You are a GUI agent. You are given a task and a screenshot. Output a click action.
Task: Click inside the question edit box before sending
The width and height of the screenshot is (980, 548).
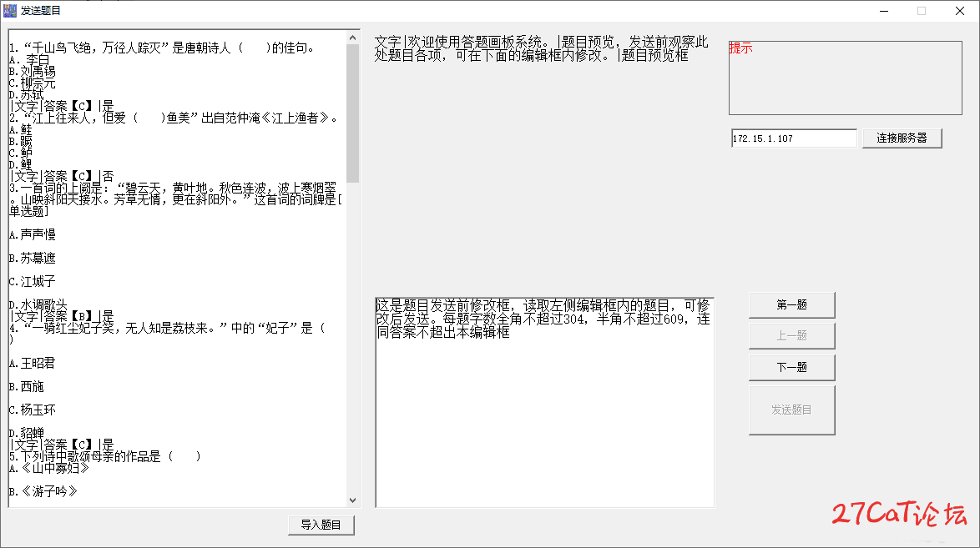tap(544, 402)
